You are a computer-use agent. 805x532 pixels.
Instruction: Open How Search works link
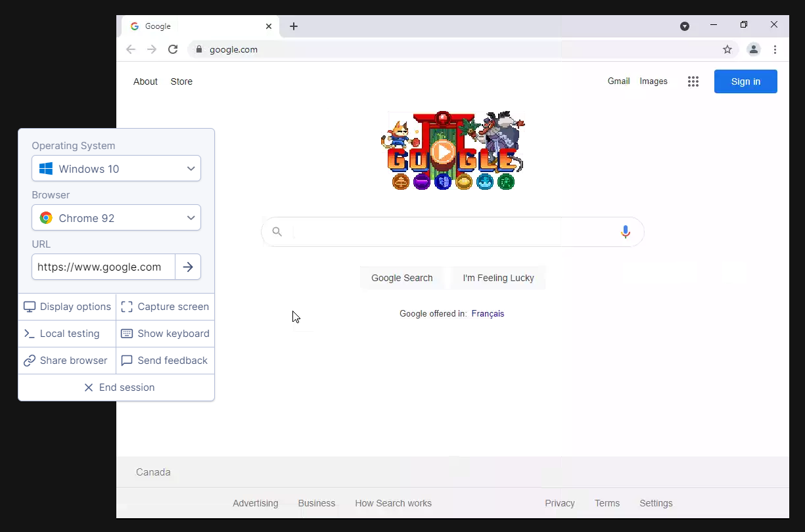[394, 503]
